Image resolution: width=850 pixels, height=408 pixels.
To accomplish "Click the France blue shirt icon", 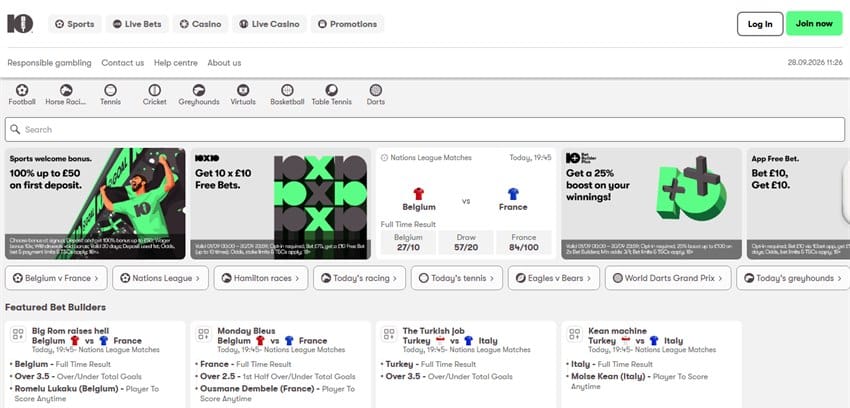I will 513,194.
